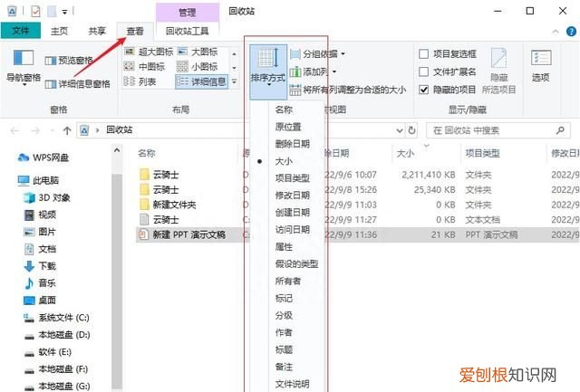Image resolution: width=580 pixels, height=392 pixels.
Task: Select Medium icons (中图标) layout
Action: point(144,67)
